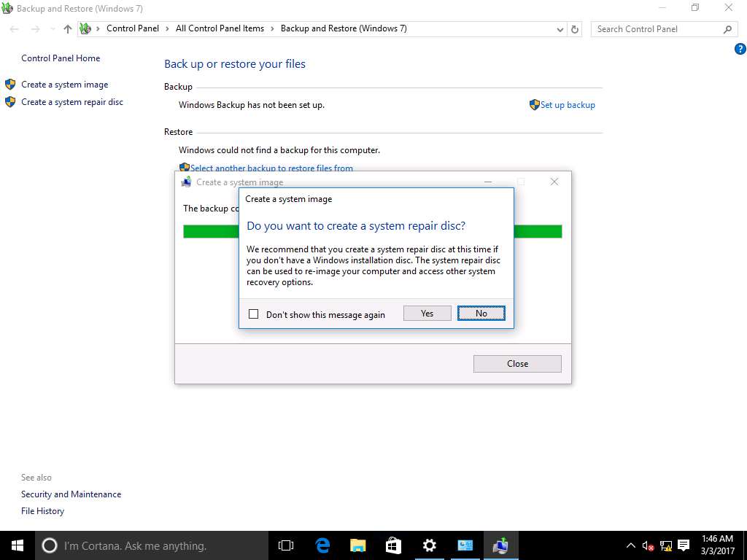Click the Backup and Restore title bar icon
Image resolution: width=747 pixels, height=560 pixels.
[x=7, y=8]
